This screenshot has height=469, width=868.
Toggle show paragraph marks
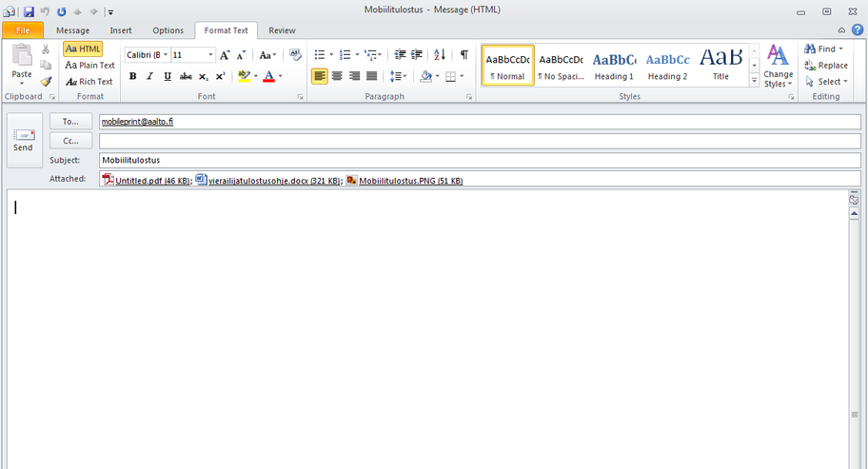point(464,55)
